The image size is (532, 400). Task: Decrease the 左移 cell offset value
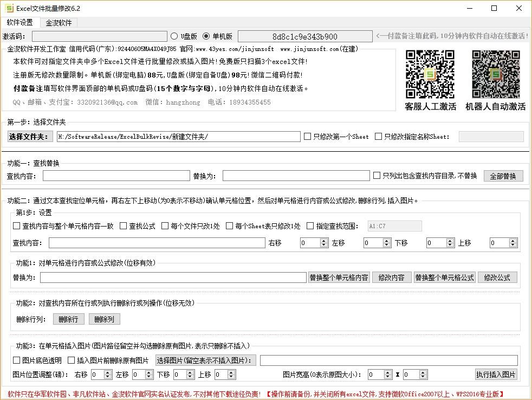click(x=387, y=245)
